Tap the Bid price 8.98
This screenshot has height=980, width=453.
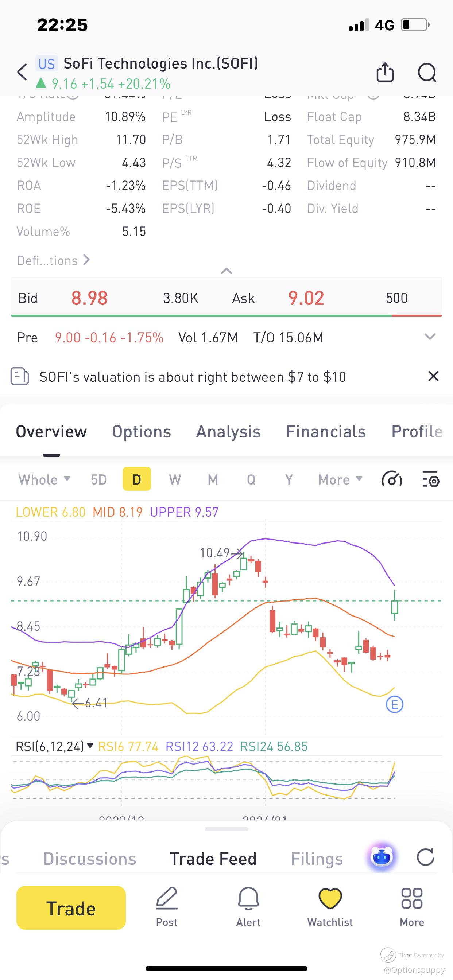coord(89,298)
